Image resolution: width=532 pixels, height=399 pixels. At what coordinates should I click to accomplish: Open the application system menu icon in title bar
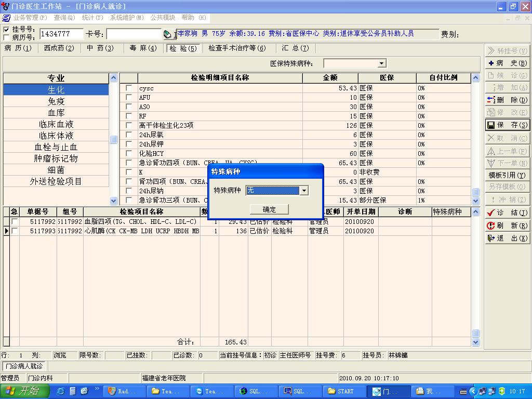pos(5,6)
